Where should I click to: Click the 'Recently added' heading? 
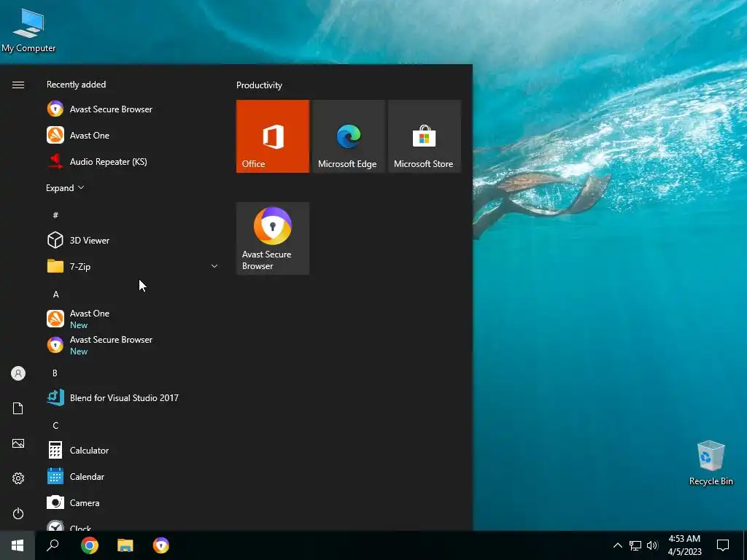[76, 85]
